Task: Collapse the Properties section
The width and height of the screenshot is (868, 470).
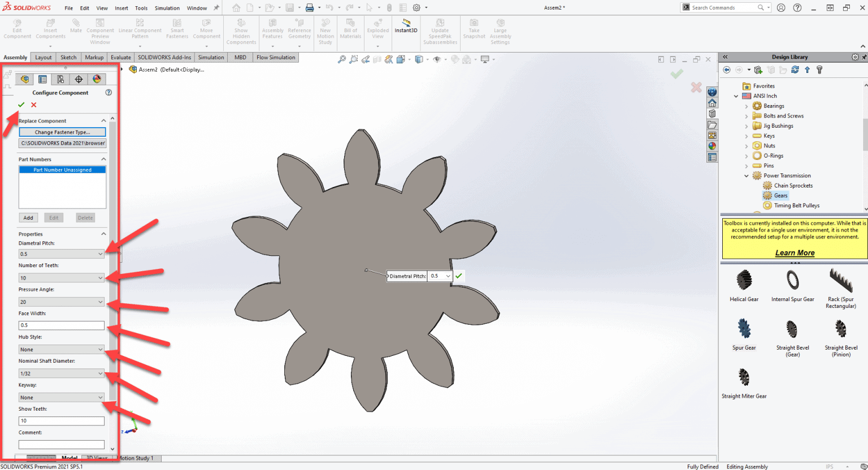Action: click(x=103, y=234)
